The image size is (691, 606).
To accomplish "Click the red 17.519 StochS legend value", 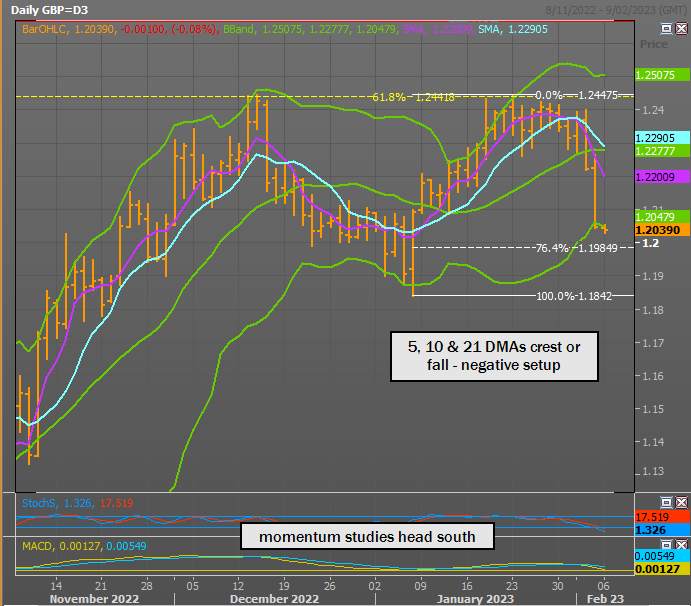I will (116, 503).
